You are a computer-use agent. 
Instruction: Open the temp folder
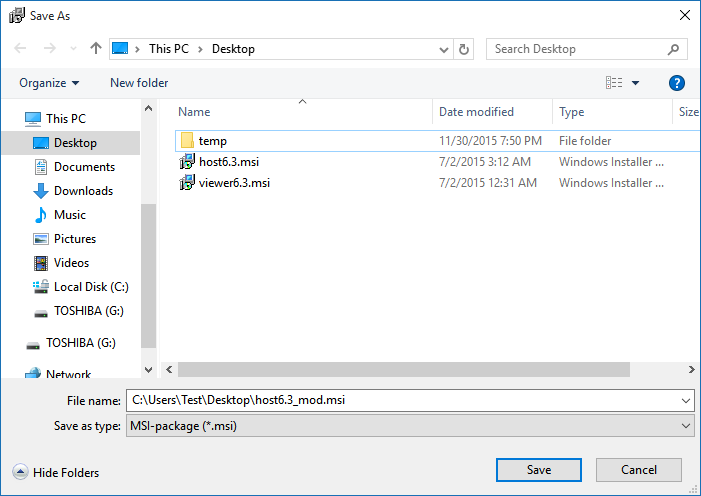coord(212,141)
